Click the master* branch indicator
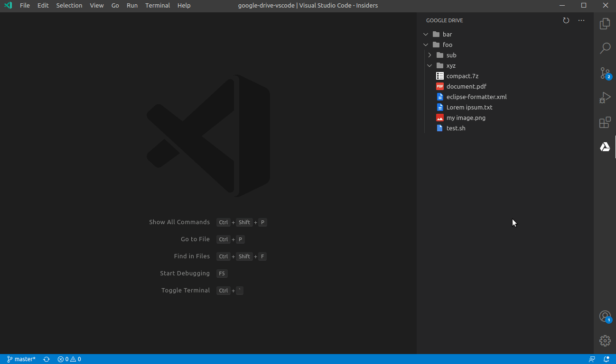The image size is (616, 364). 21,359
